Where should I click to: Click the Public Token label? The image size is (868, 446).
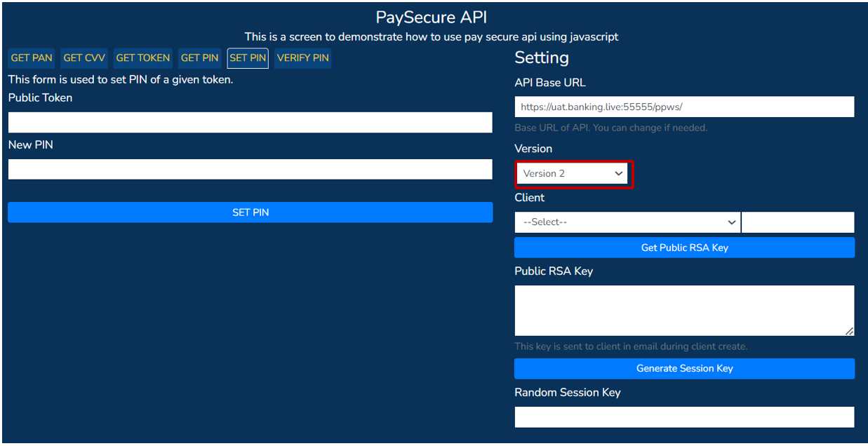point(40,98)
